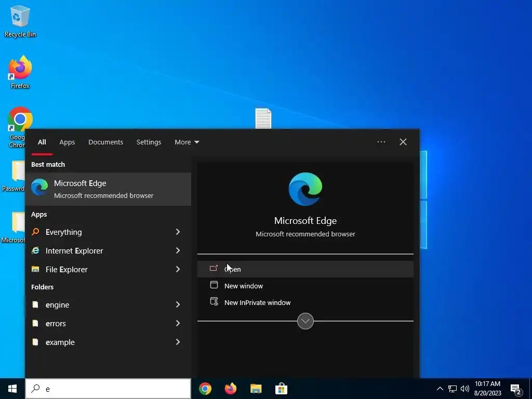Choose New InPrivate window for Edge
The width and height of the screenshot is (532, 399).
tap(305, 302)
